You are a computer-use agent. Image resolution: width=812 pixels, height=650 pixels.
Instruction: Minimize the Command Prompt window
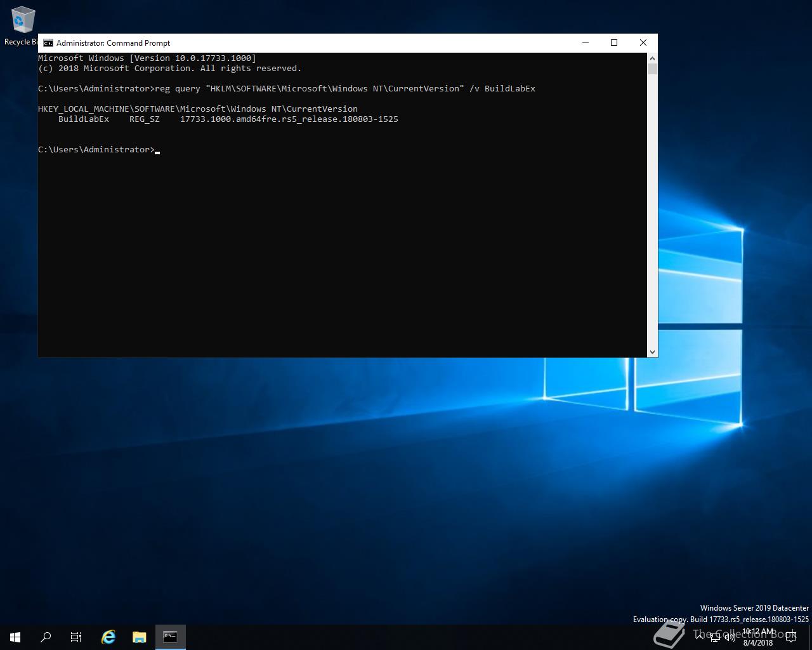tap(586, 43)
